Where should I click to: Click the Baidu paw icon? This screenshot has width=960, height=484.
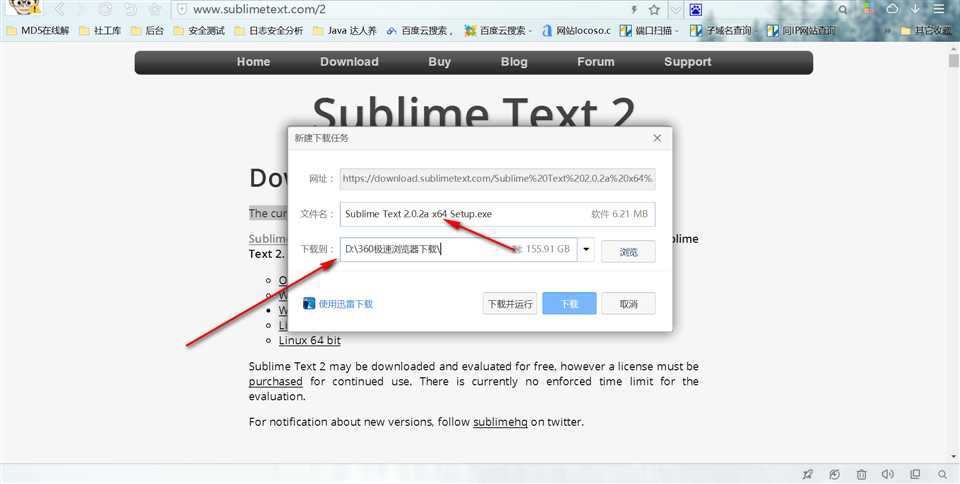(696, 9)
